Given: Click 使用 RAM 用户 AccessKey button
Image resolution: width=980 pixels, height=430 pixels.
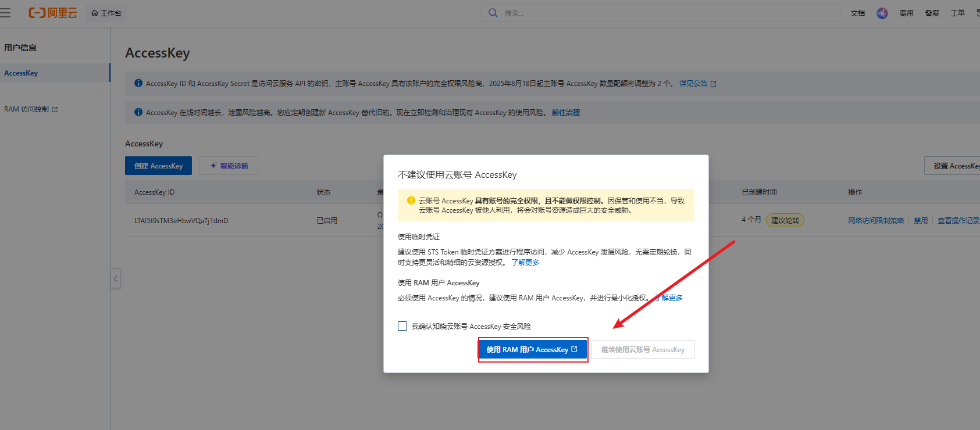Looking at the screenshot, I should click(532, 350).
